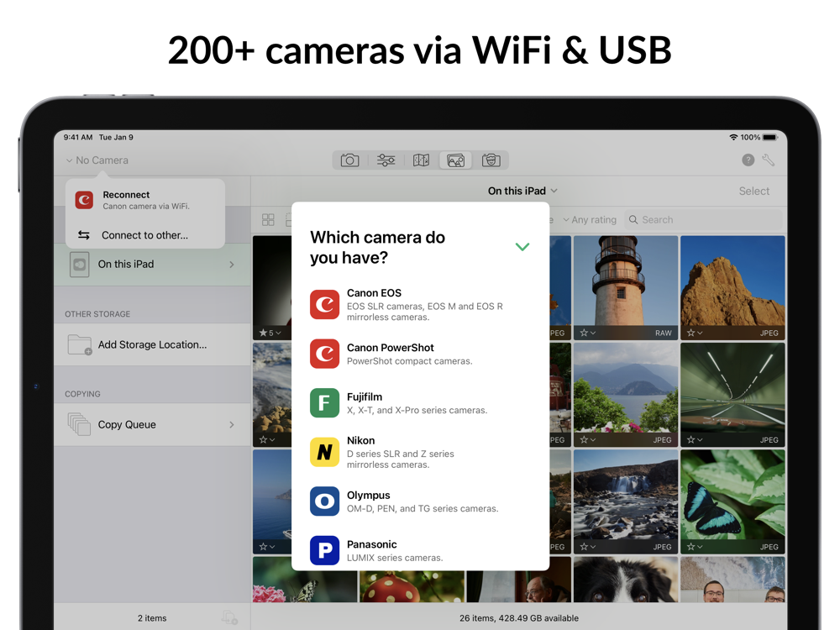Select Panasonic camera option

point(420,550)
